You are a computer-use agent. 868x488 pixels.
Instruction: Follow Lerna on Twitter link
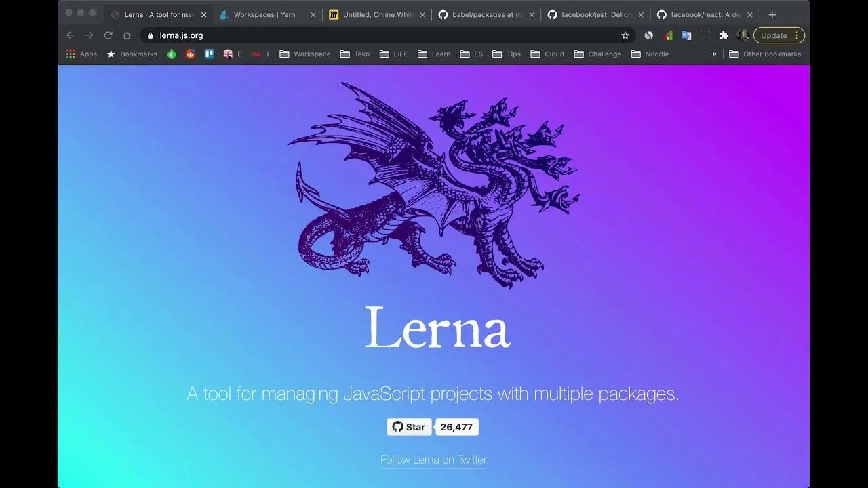pyautogui.click(x=433, y=460)
